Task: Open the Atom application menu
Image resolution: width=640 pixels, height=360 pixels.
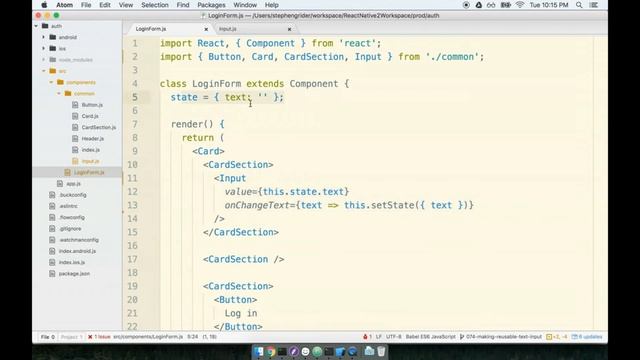Action: click(x=64, y=5)
